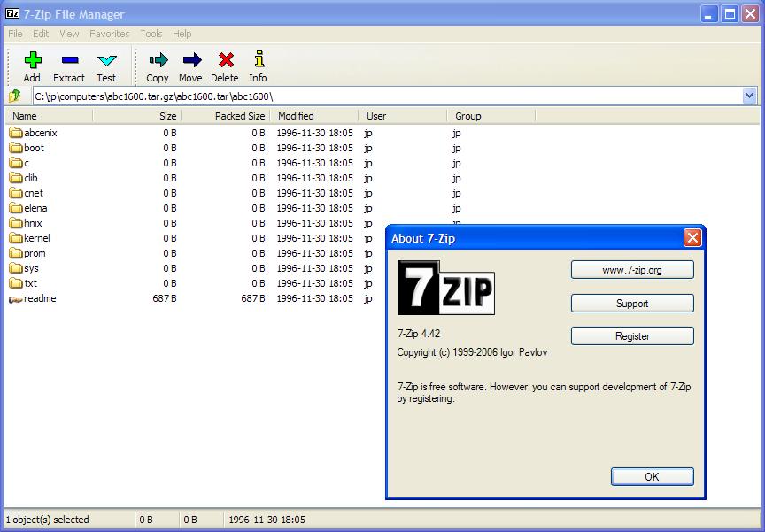Viewport: 765px width, 532px height.
Task: Click the Move toolbar icon
Action: [190, 60]
